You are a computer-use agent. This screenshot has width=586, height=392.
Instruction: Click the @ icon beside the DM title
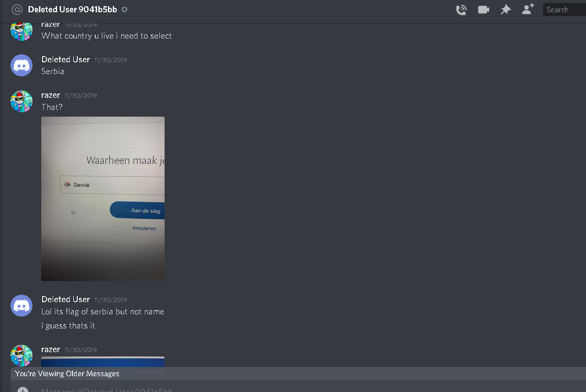(x=17, y=10)
